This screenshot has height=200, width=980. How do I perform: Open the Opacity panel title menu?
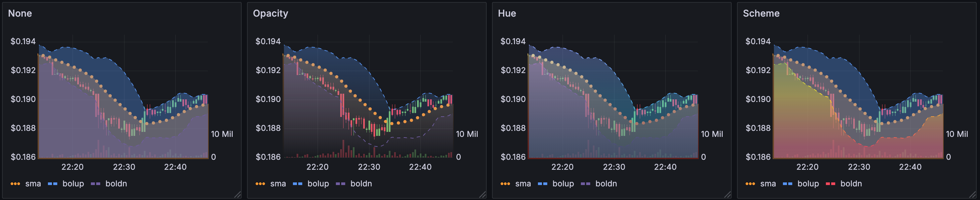(271, 13)
